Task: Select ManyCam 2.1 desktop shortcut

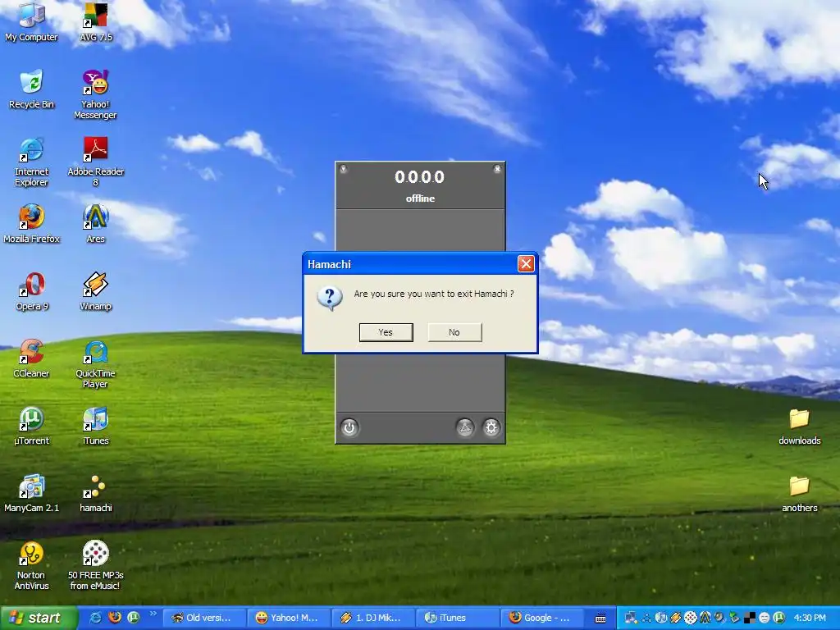Action: [x=32, y=493]
